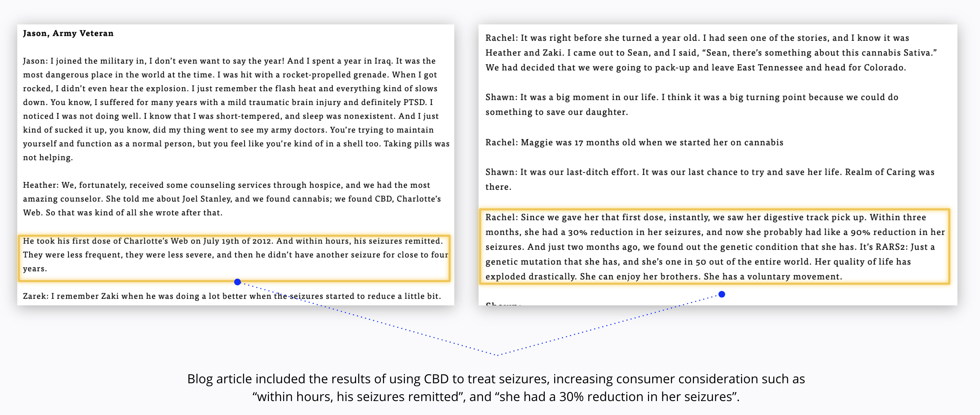Click the caption text about blog article
Viewport: 980px width, 415px height.
[496, 387]
